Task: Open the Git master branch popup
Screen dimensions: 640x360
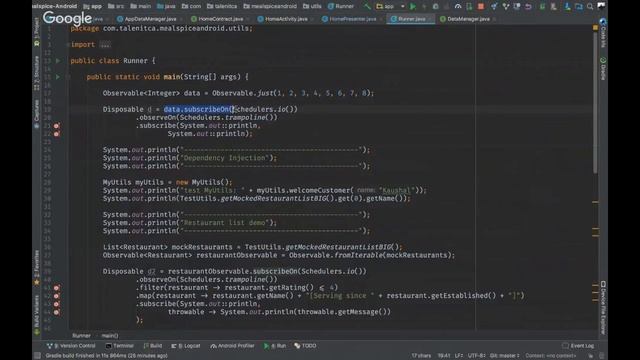Action: coord(504,356)
